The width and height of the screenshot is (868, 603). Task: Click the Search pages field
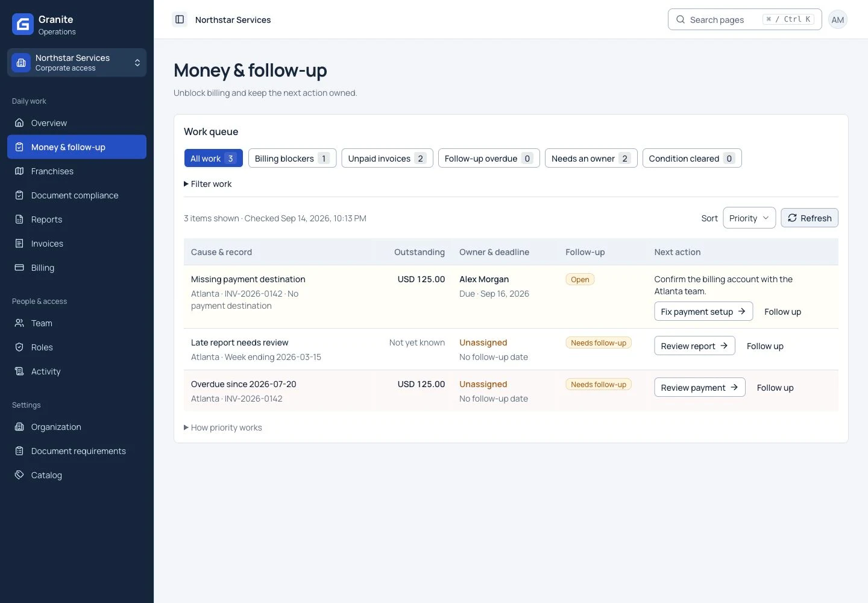744,19
